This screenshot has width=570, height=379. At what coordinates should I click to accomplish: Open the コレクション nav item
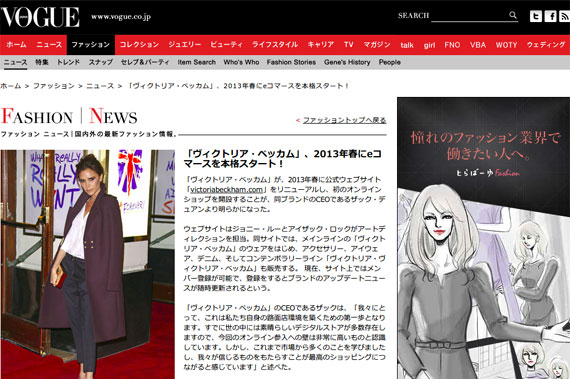coord(140,45)
